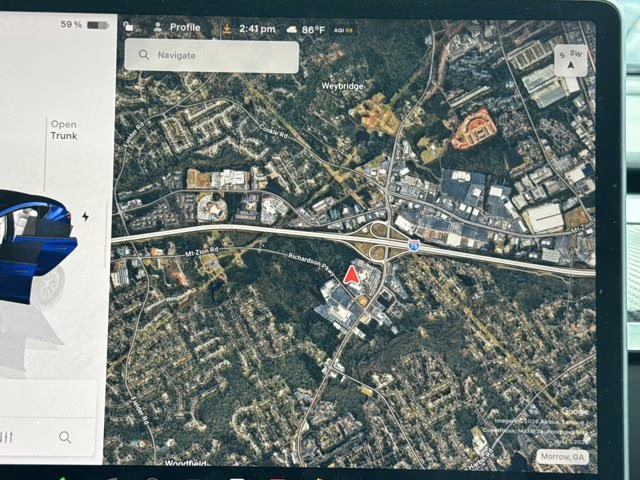Viewport: 640px width, 480px height.
Task: Tap the Google logo on map
Action: coord(574,411)
